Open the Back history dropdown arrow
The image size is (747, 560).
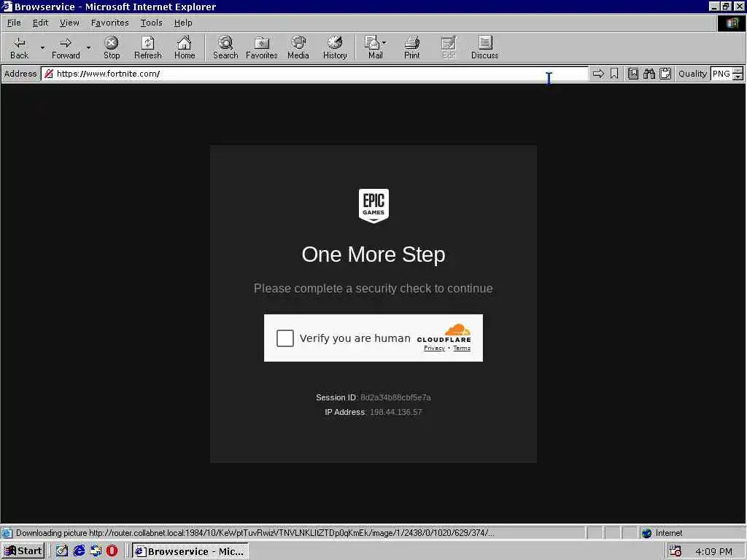42,47
